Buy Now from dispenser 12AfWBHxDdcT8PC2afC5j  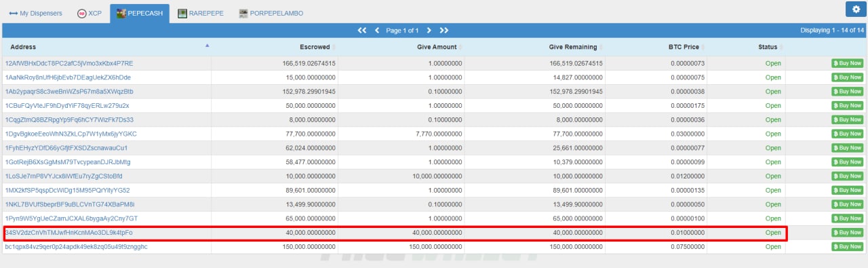tap(848, 63)
